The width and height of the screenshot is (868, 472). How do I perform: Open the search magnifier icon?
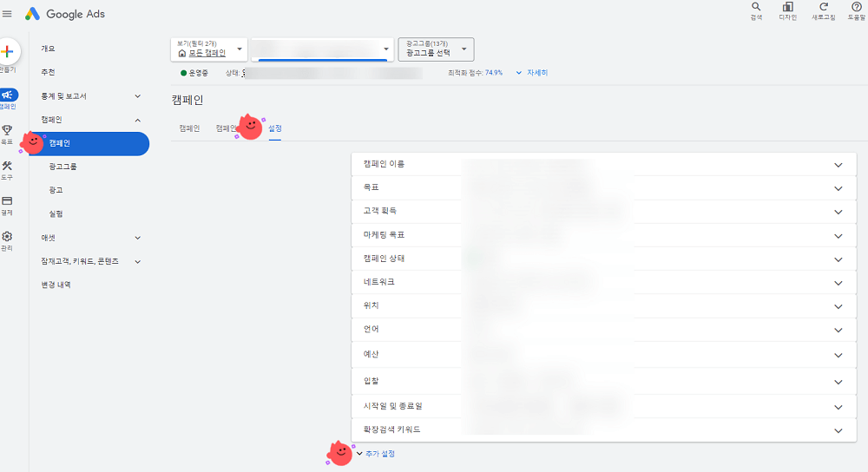[x=756, y=7]
